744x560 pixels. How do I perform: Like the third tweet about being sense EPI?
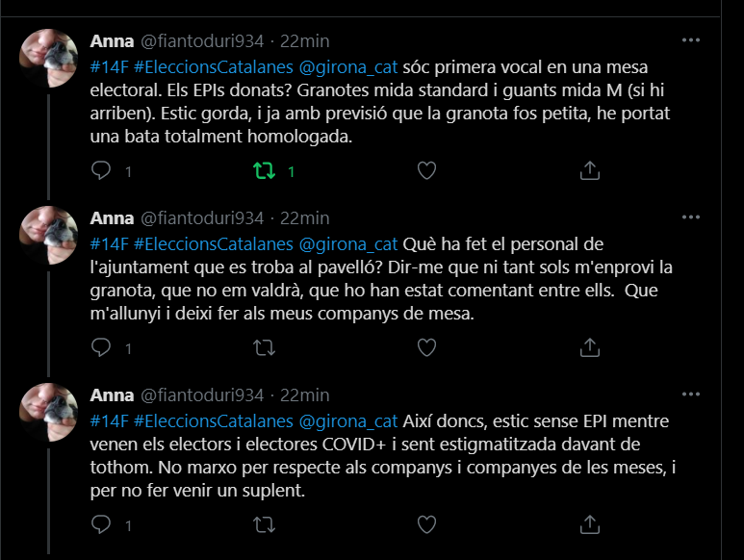coord(426,525)
